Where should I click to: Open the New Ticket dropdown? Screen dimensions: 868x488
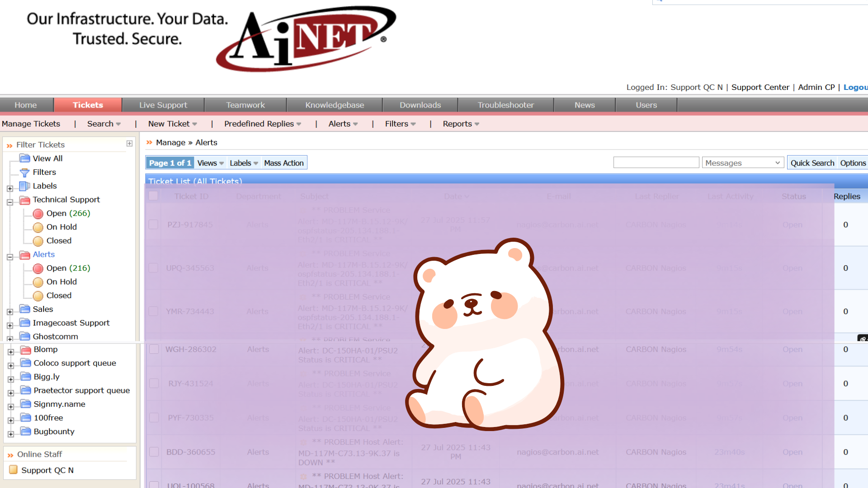point(173,124)
